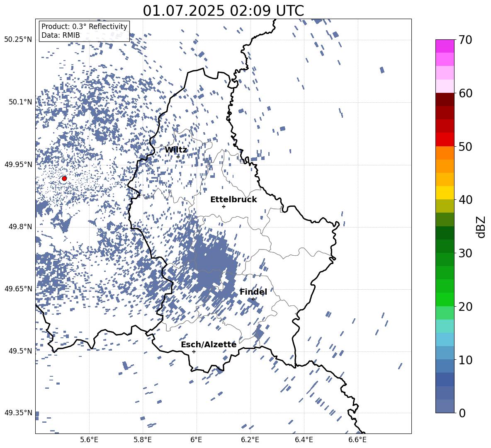
Task: Click the 6.6°E longitude label
Action: pos(357,440)
